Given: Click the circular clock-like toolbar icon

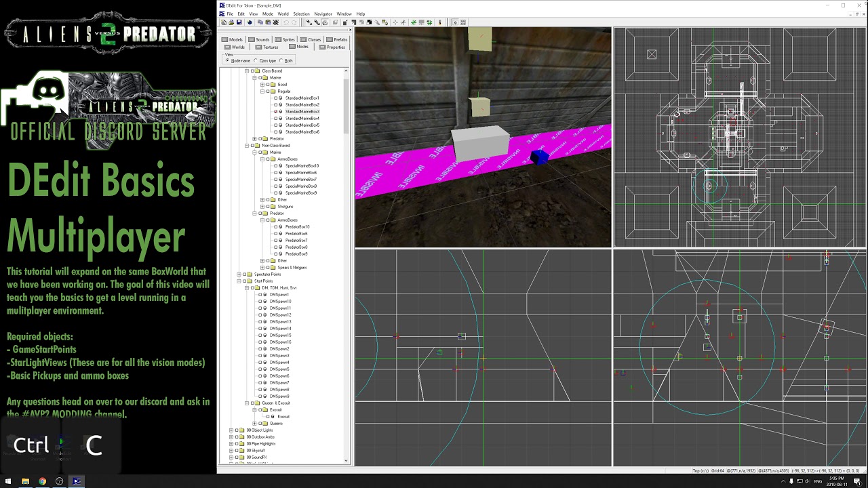Looking at the screenshot, I should 325,22.
